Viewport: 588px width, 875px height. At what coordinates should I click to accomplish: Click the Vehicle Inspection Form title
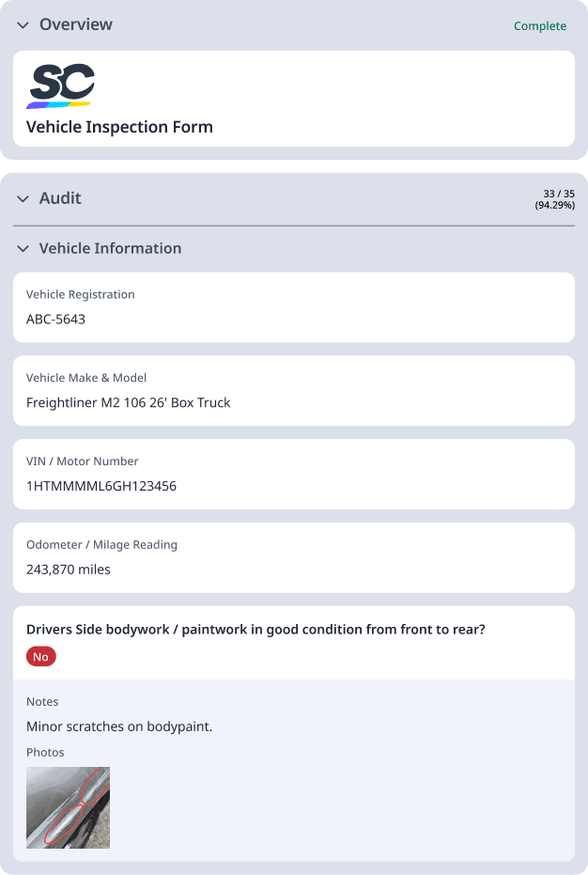click(x=118, y=127)
